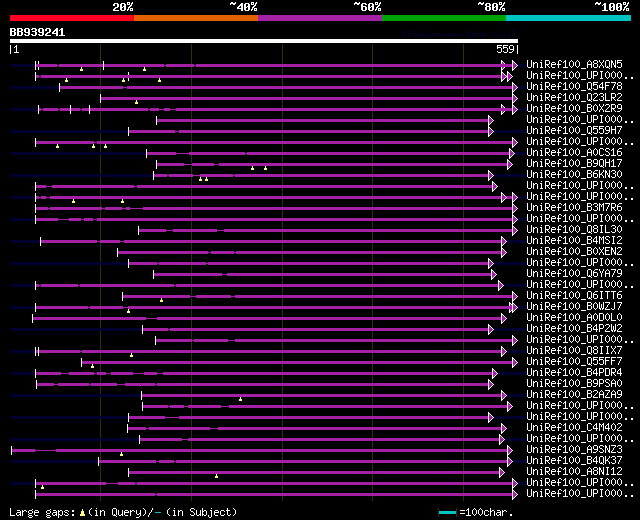Select the cyan ~100% legend segment
The image size is (640, 520).
(x=569, y=18)
